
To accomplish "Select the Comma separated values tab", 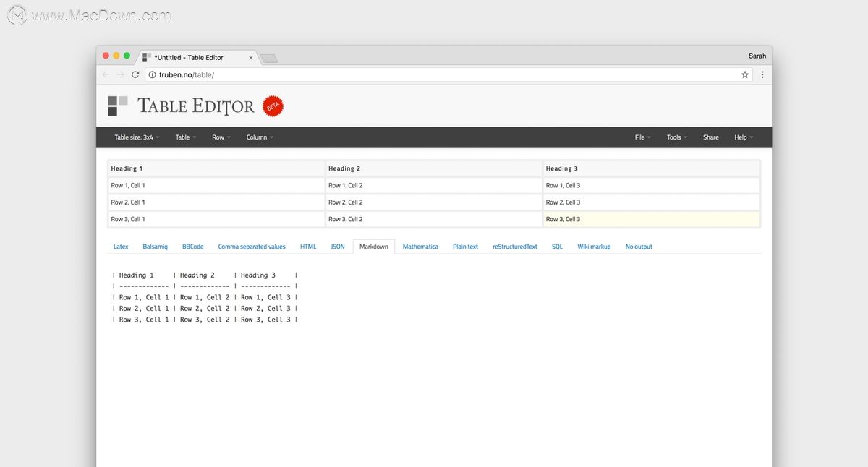I will coord(252,247).
